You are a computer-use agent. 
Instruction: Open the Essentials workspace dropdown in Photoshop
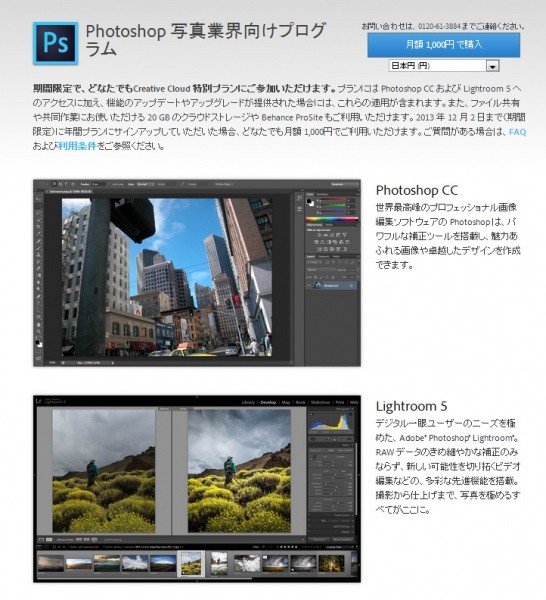[344, 184]
